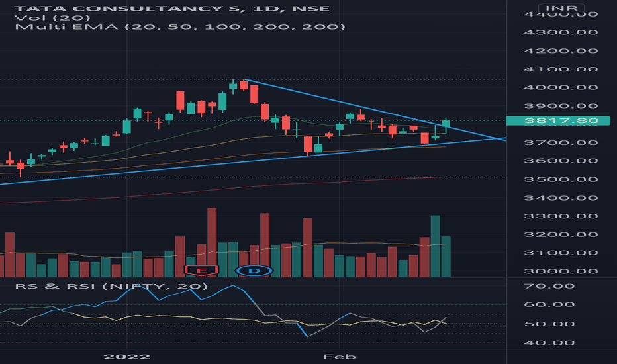Click the latest green candlestick near 3817
Viewport: 617px width, 364px height.
point(446,124)
